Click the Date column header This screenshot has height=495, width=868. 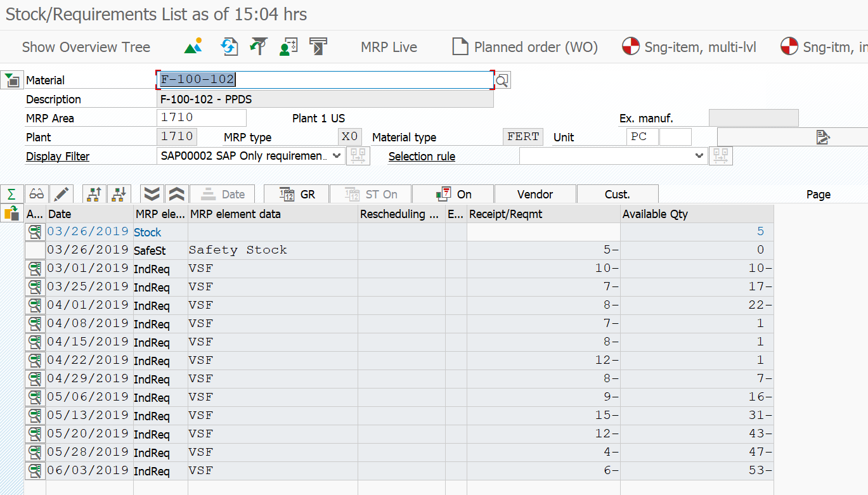tap(89, 214)
